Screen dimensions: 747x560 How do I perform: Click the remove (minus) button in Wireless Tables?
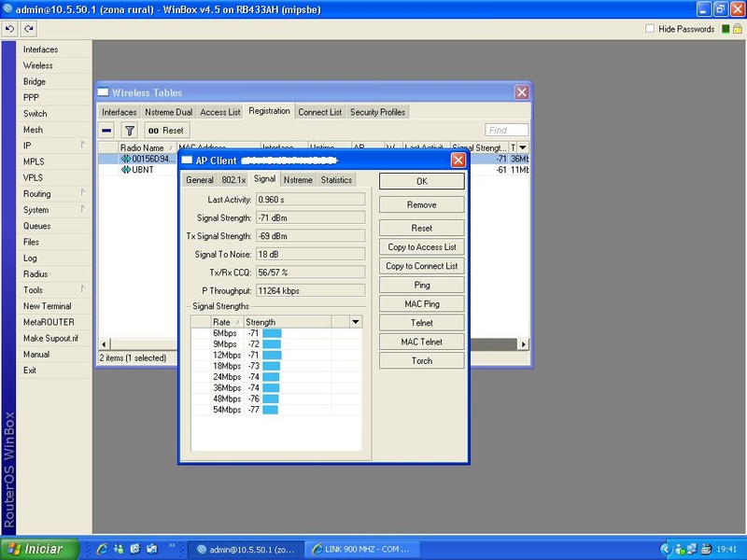point(106,130)
